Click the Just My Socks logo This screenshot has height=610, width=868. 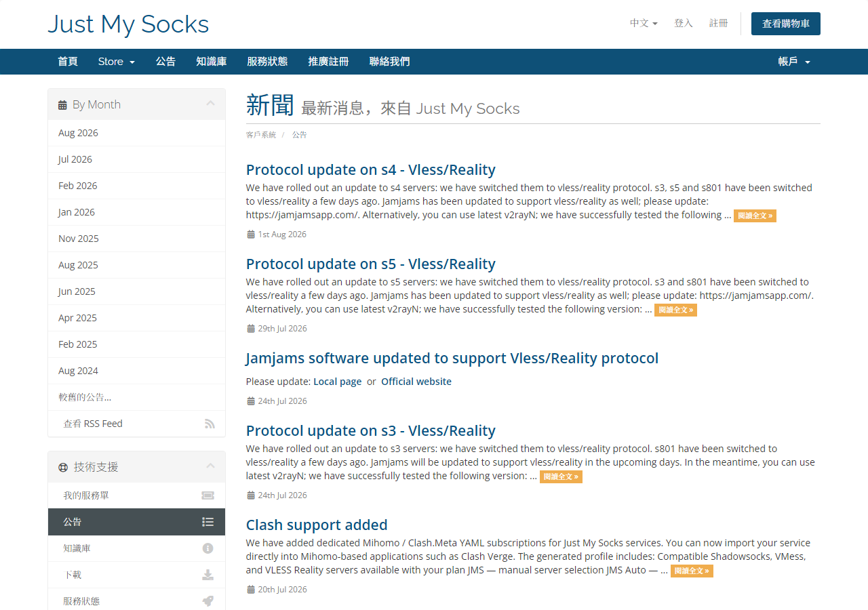point(128,24)
